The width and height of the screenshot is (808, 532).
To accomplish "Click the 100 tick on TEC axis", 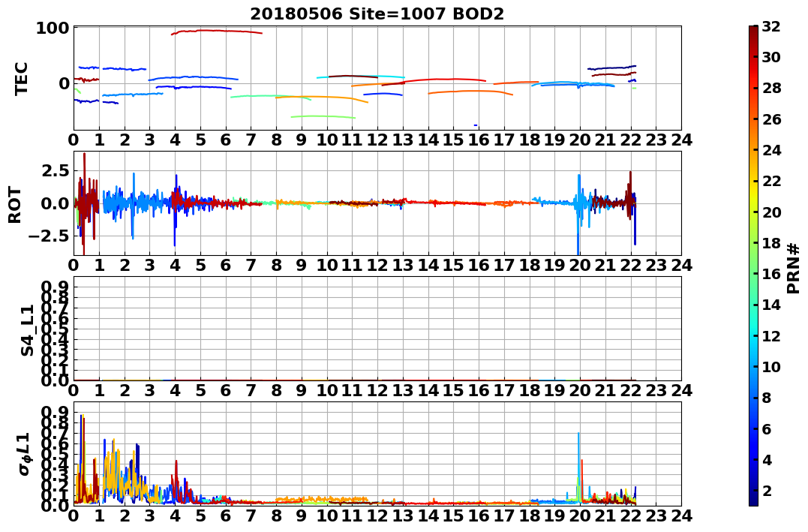I will coord(53,29).
